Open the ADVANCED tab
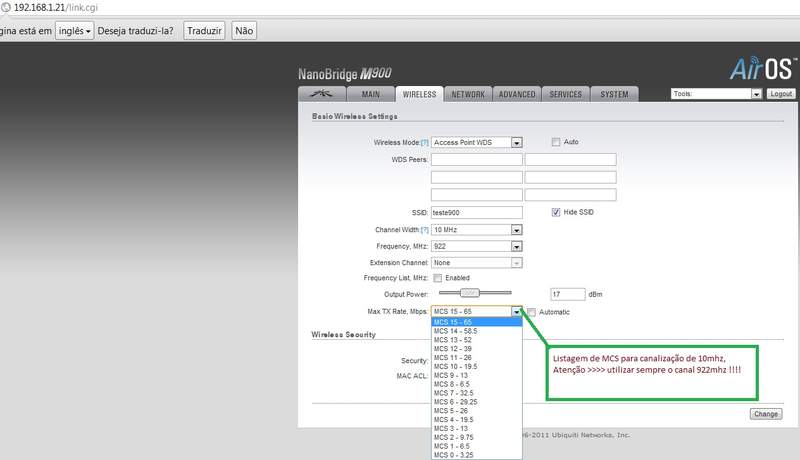This screenshot has height=460, width=800. tap(517, 94)
